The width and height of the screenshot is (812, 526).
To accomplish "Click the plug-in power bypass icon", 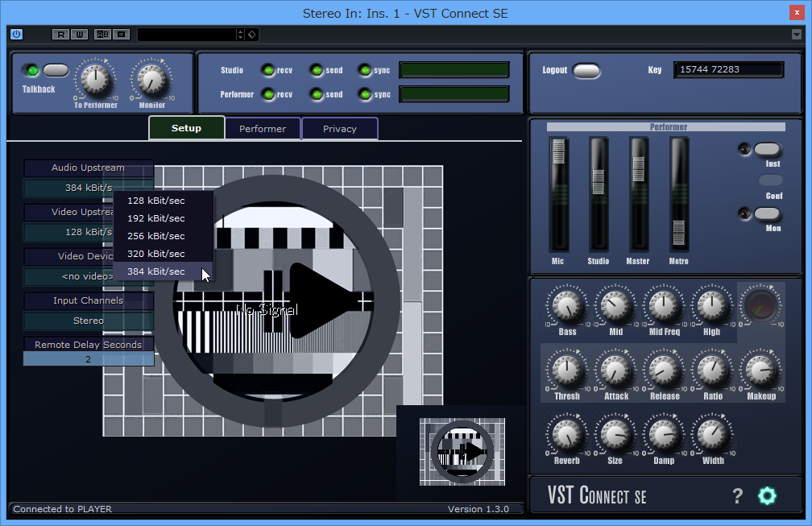I will click(x=17, y=34).
